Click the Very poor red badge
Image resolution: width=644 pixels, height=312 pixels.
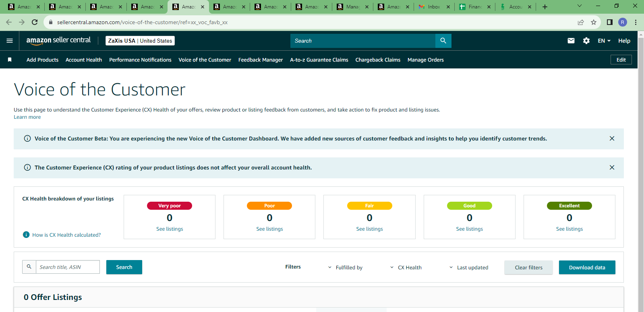click(x=170, y=206)
